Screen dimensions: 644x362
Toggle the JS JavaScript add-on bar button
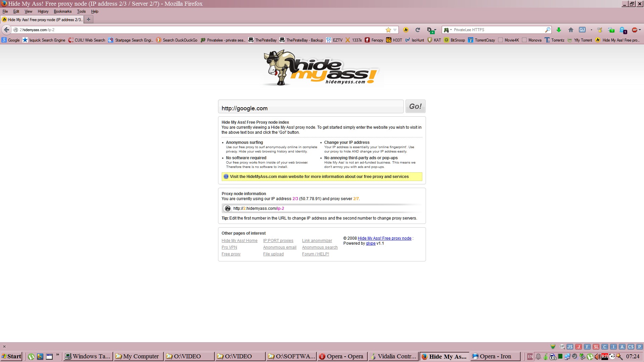tap(570, 347)
